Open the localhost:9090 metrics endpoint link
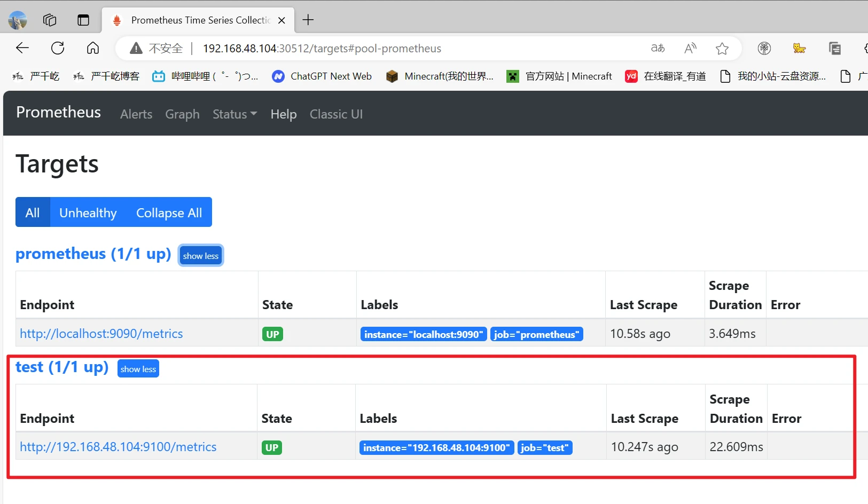The height and width of the screenshot is (504, 868). tap(101, 334)
